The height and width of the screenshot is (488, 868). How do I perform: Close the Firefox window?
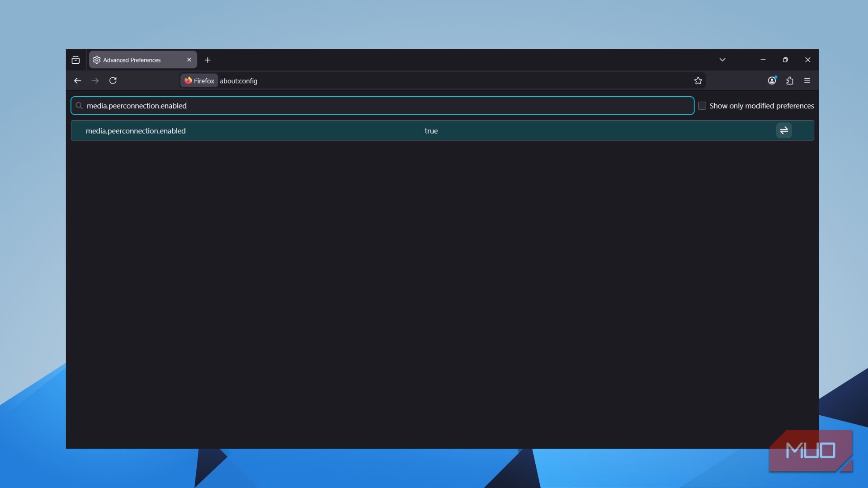(x=808, y=60)
